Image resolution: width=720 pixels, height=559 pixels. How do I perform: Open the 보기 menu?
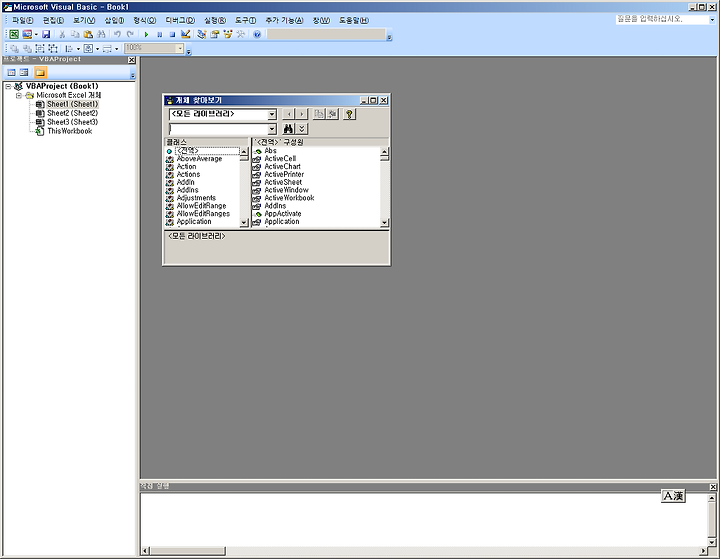[x=84, y=20]
